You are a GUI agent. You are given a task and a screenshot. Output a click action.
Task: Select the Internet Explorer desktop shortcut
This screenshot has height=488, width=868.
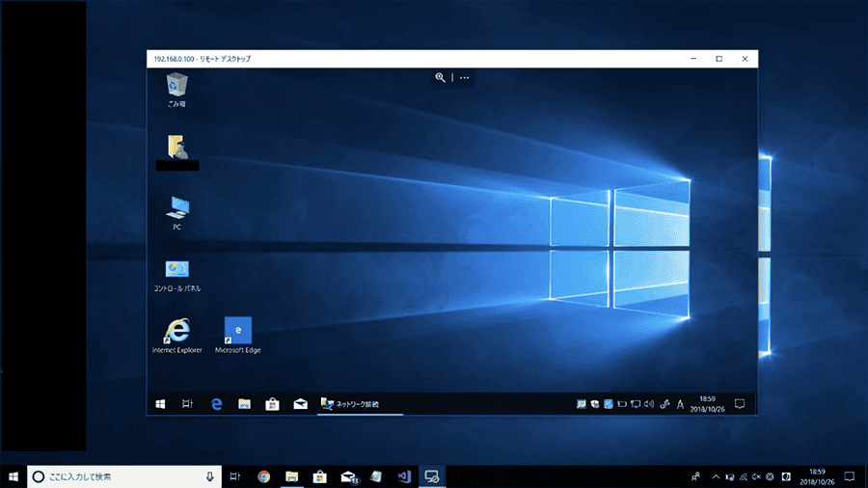tap(177, 336)
